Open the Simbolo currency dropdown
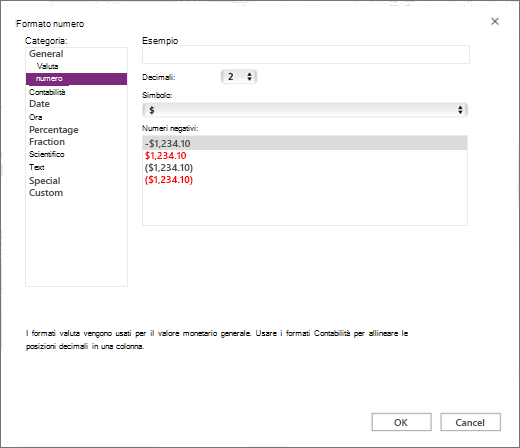The height and width of the screenshot is (448, 520). click(x=305, y=110)
